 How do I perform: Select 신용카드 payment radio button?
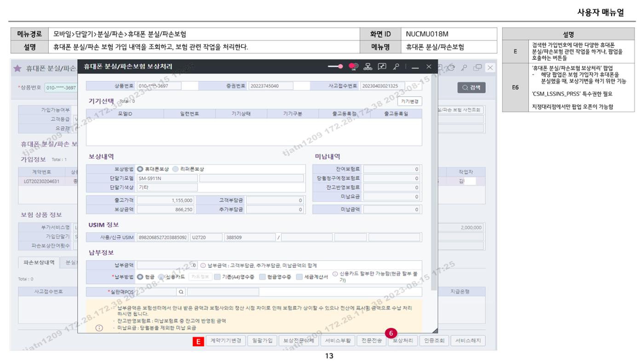pyautogui.click(x=161, y=277)
